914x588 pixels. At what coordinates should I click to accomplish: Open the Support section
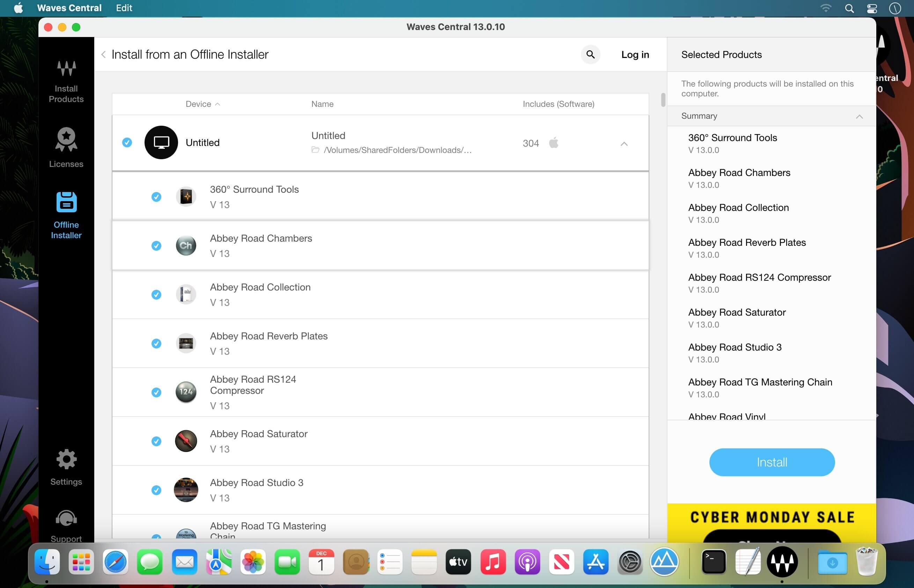pos(66,526)
